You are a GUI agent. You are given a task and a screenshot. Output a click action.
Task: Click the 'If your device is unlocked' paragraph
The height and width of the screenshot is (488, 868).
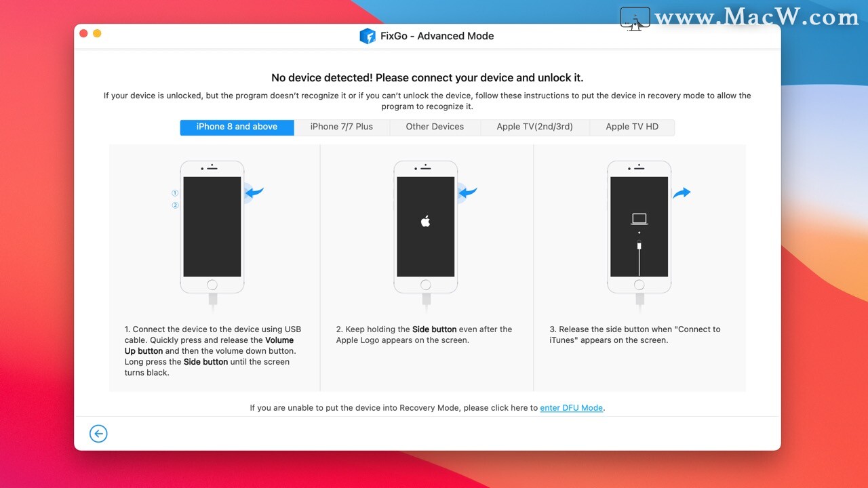427,101
